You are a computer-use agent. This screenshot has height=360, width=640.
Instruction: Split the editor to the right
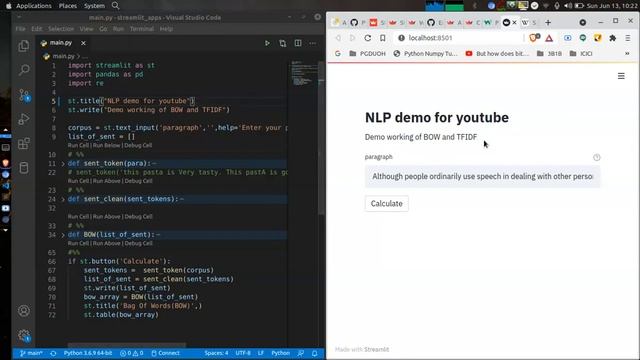(x=298, y=43)
